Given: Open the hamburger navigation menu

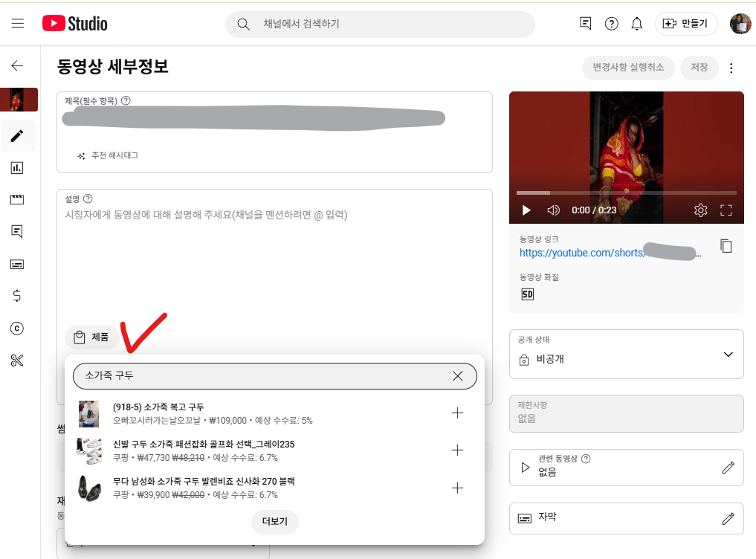Looking at the screenshot, I should [x=18, y=24].
